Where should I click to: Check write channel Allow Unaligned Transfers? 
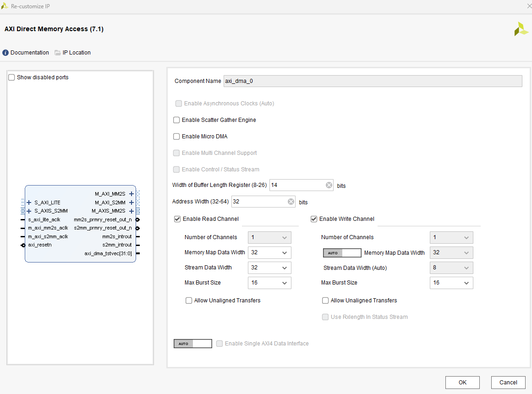[x=325, y=301]
